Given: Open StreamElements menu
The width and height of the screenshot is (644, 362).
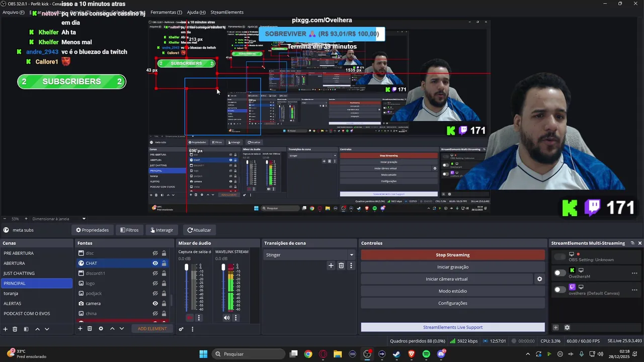Looking at the screenshot, I should tap(227, 12).
